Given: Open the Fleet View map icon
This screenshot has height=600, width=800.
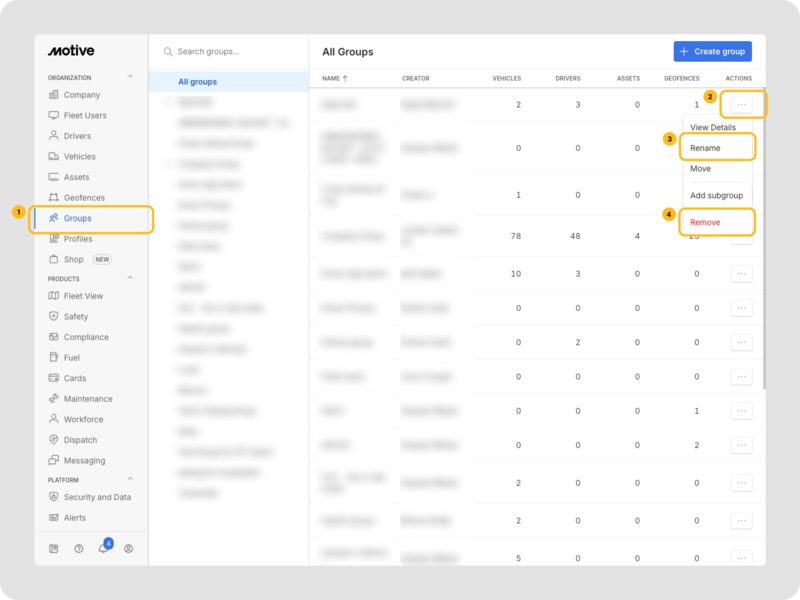Looking at the screenshot, I should (54, 296).
